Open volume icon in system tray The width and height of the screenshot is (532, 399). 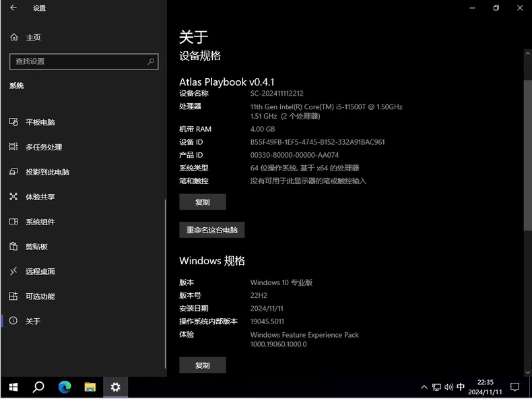tap(449, 387)
